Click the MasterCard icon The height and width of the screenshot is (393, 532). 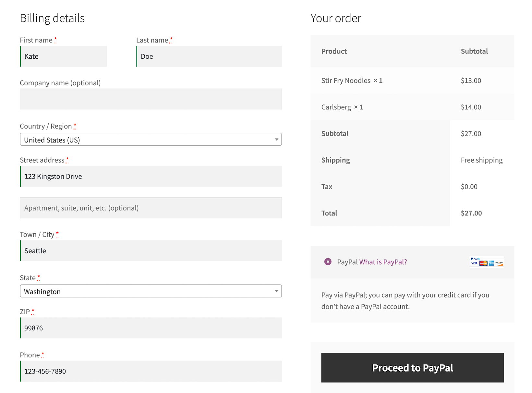click(483, 263)
